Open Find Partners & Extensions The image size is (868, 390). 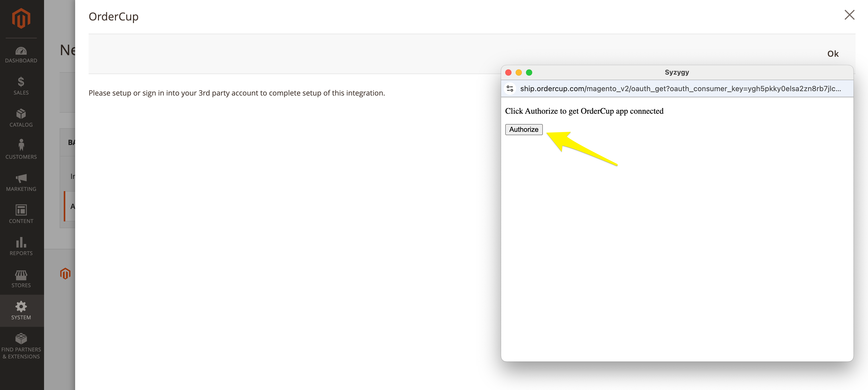click(x=21, y=346)
